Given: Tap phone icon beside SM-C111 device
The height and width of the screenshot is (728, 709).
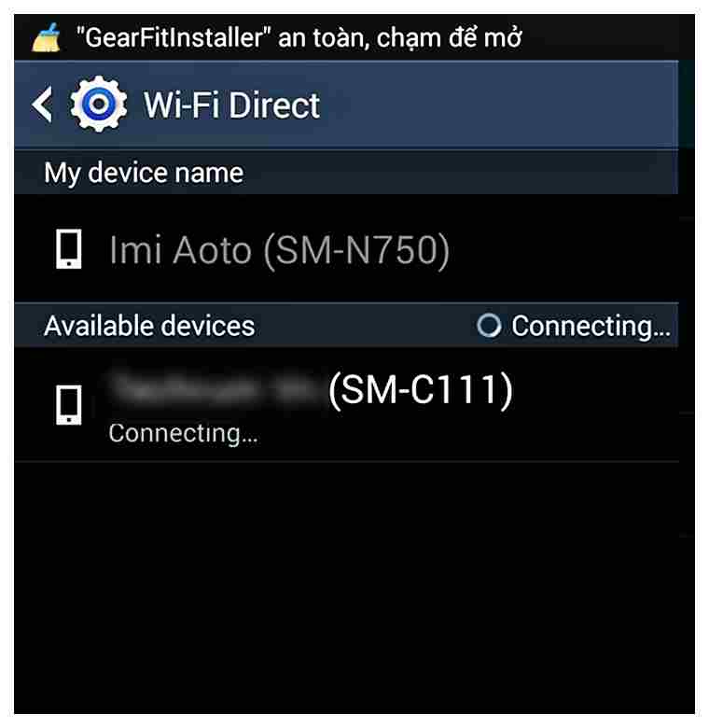Looking at the screenshot, I should click(69, 405).
